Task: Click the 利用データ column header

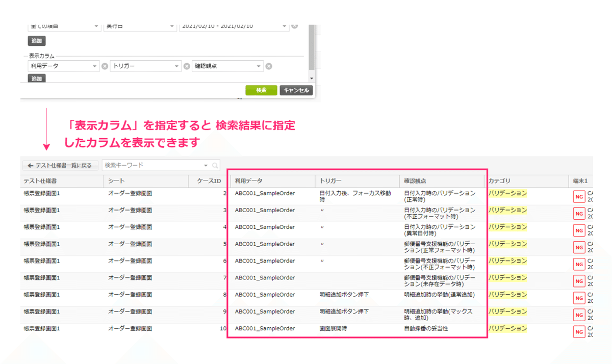Action: pos(272,180)
